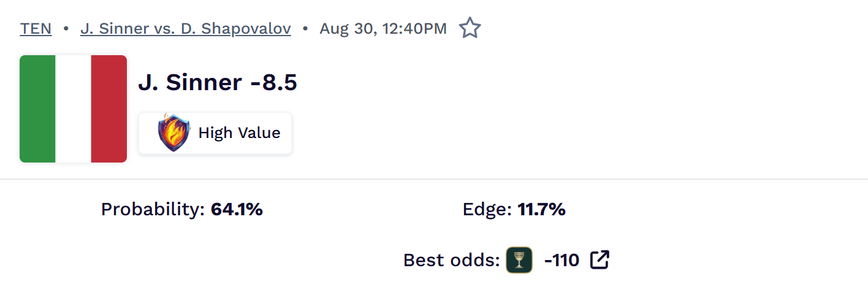Select the 11.7% edge value

pos(541,210)
